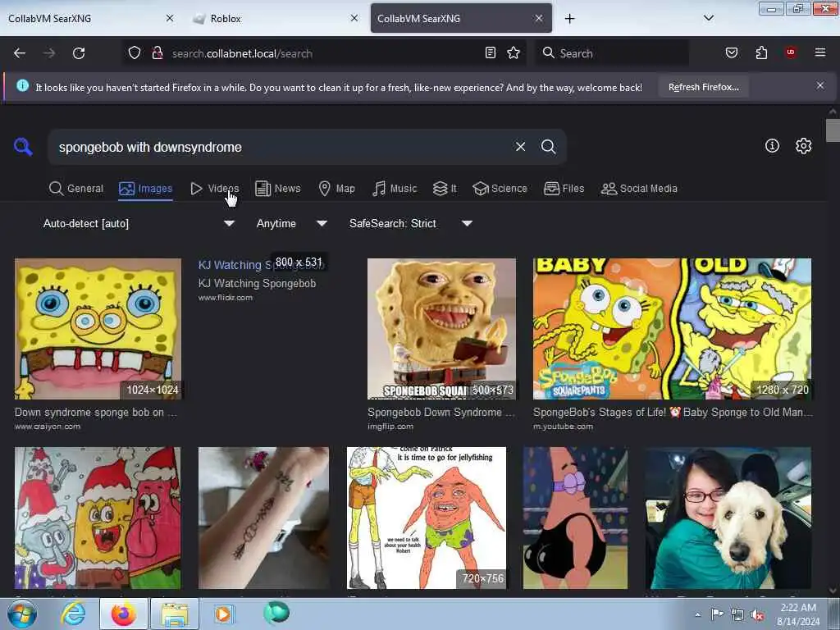The height and width of the screenshot is (630, 840).
Task: Open the Windows Start button
Action: tap(22, 614)
